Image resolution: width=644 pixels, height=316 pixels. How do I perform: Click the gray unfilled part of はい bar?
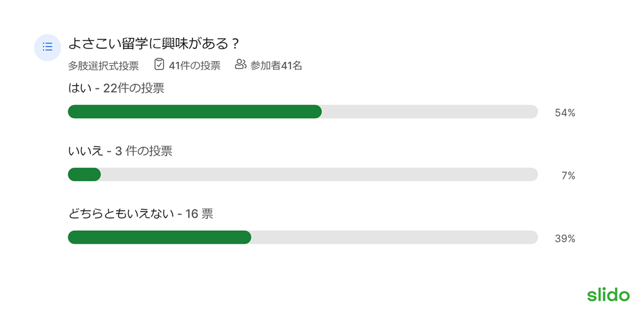coord(430,112)
